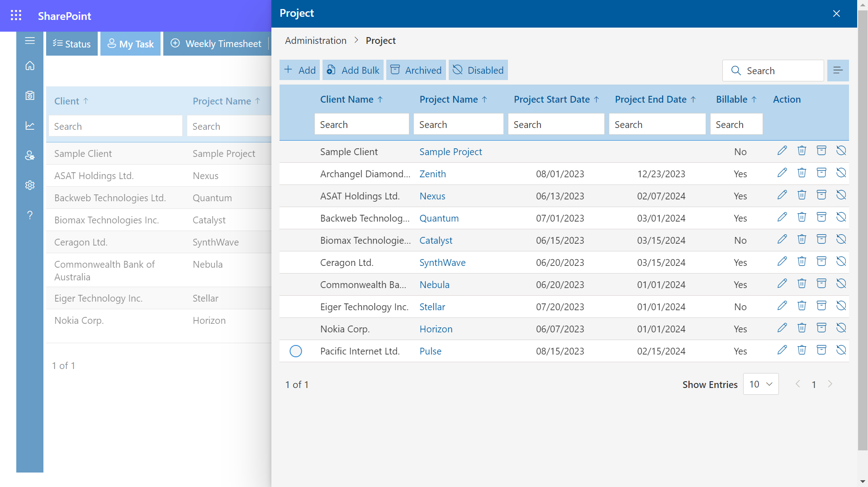Open the SynthWave project link
Viewport: 868px width, 487px height.
(442, 263)
